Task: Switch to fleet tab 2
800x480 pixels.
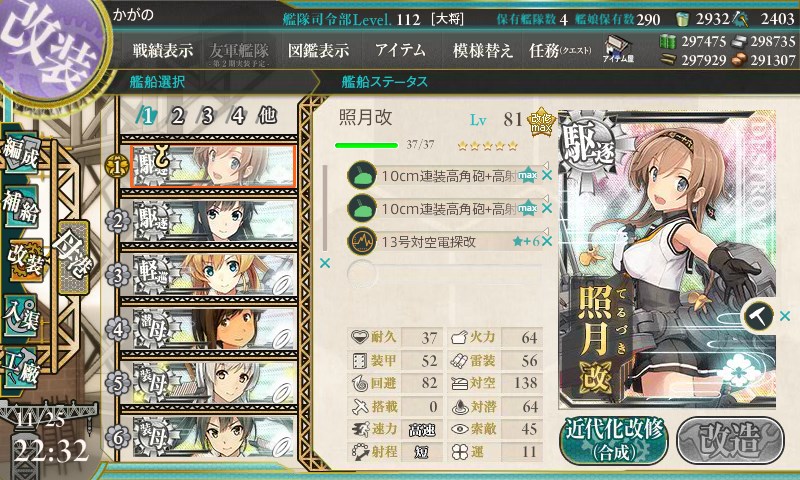Action: [178, 116]
